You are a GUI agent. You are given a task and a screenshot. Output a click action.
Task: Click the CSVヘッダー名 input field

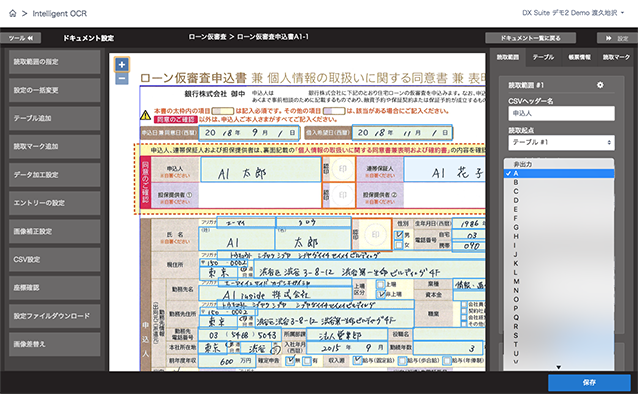coord(561,113)
